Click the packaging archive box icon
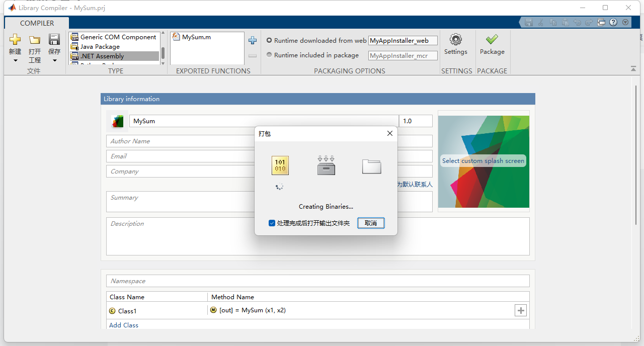Screen dimensions: 644x346 click(326, 165)
